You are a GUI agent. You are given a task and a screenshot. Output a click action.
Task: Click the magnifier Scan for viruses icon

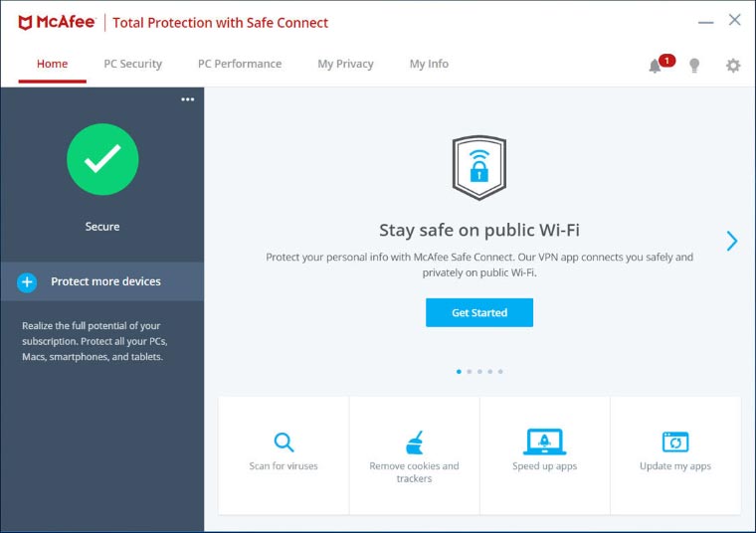tap(283, 442)
